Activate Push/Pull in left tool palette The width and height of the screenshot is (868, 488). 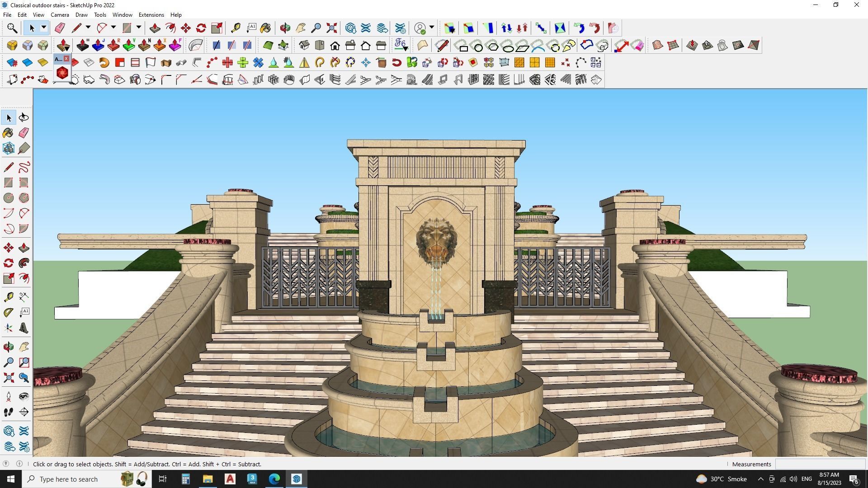[x=24, y=248]
